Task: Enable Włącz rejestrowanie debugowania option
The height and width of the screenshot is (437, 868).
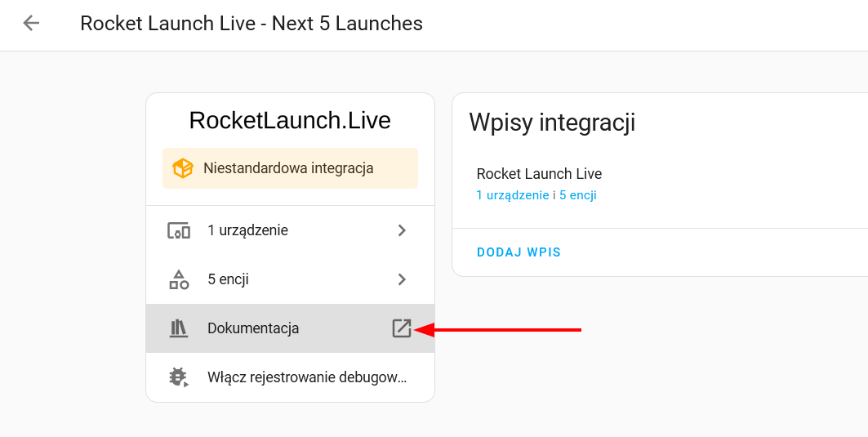Action: tap(290, 377)
